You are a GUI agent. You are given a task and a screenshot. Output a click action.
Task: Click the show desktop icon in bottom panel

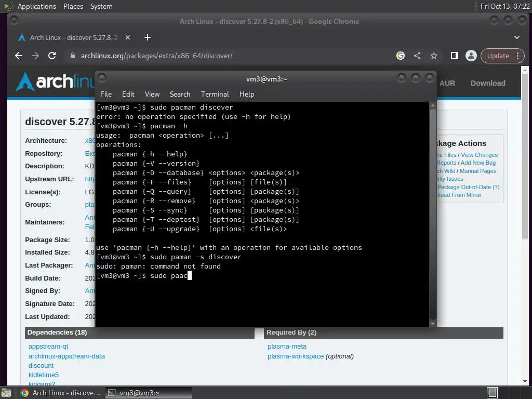[x=6, y=393]
